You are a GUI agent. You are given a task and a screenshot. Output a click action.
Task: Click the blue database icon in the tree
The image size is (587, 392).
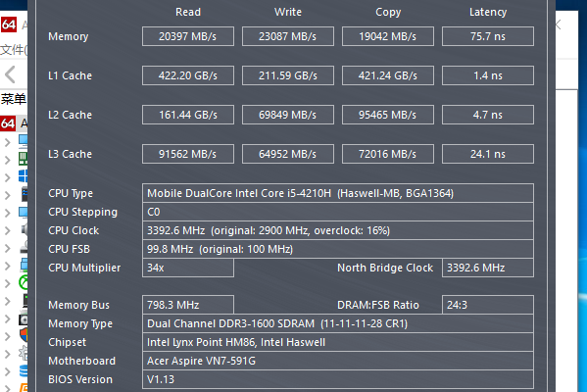[24, 370]
